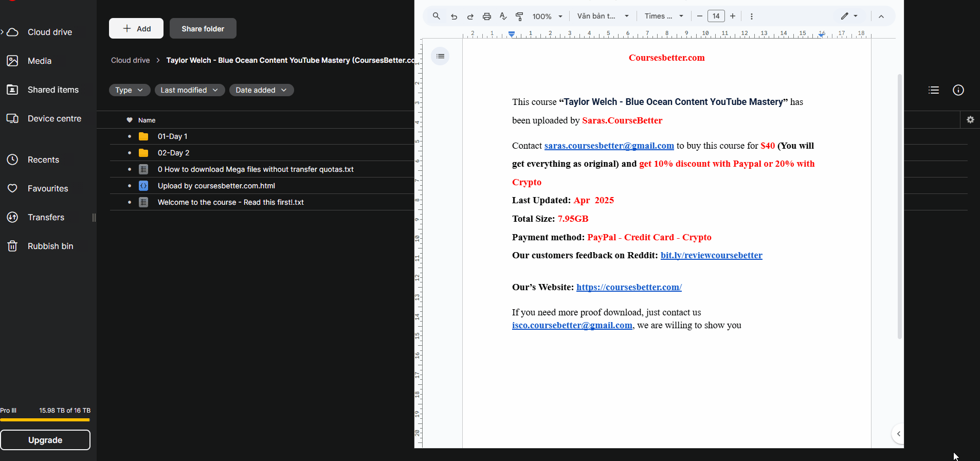Click the 15.98 TB of 16 TB storage text
Viewport: 980px width, 461px height.
65,411
